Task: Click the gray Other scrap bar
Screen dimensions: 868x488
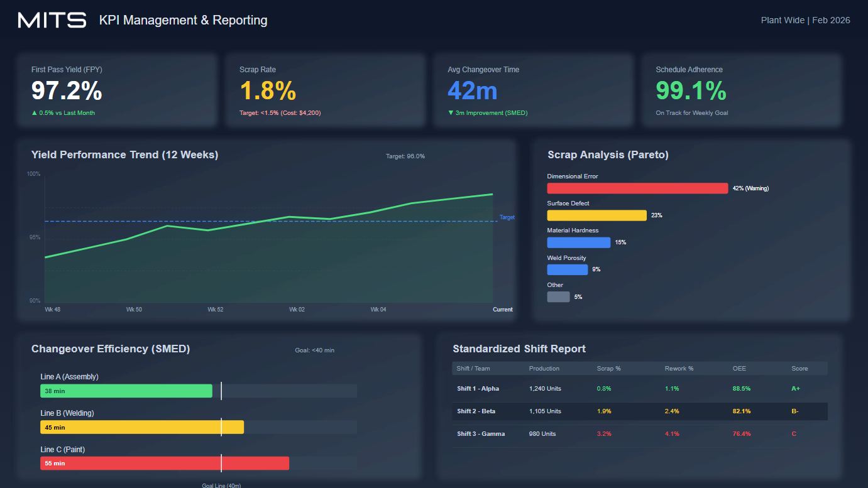Action: pyautogui.click(x=558, y=296)
